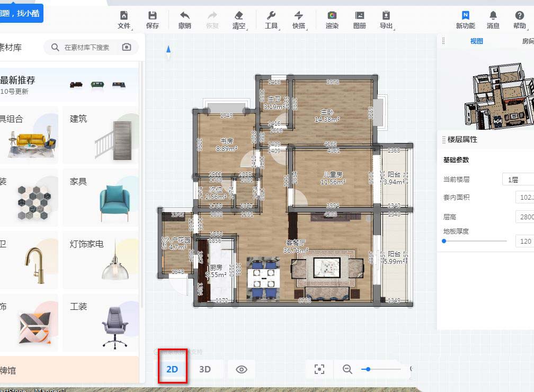Switch to 2D view mode
This screenshot has height=392, width=534.
(x=172, y=369)
